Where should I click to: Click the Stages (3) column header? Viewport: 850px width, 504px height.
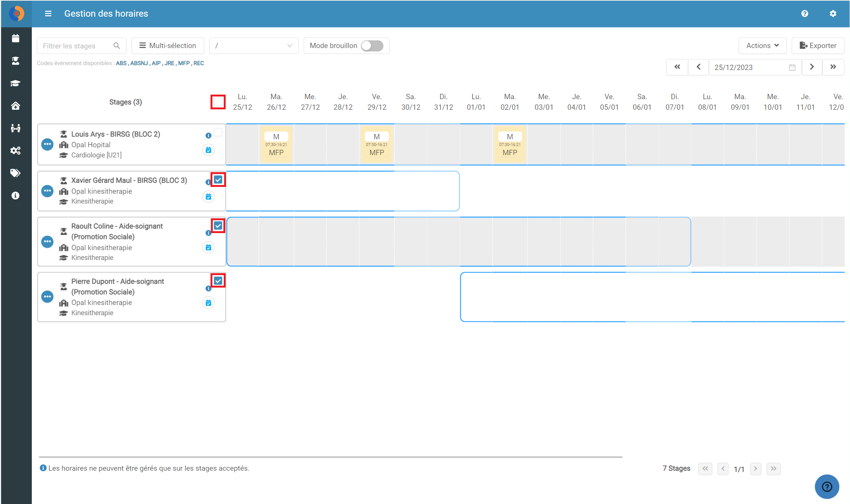click(126, 102)
